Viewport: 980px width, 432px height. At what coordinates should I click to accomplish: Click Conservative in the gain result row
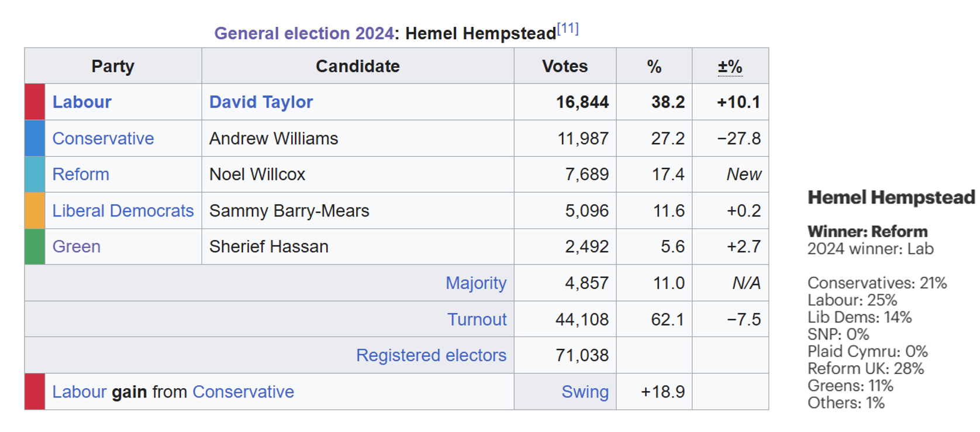(243, 392)
